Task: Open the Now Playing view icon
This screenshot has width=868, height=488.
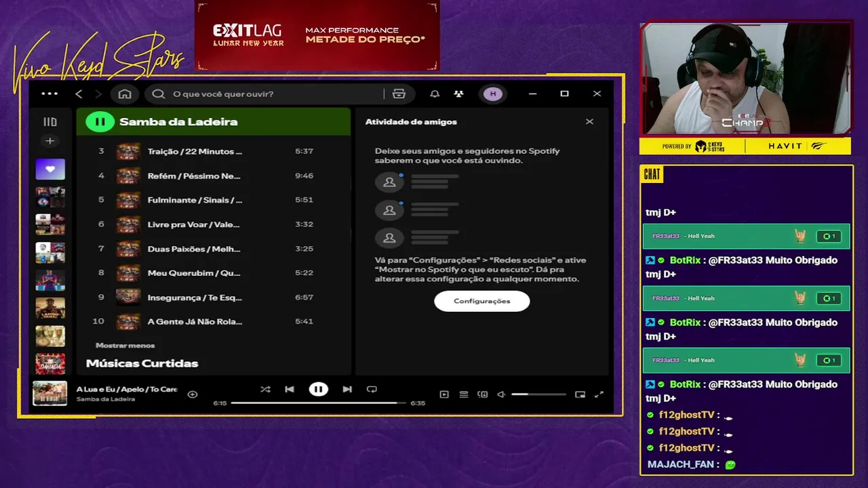Action: click(444, 394)
